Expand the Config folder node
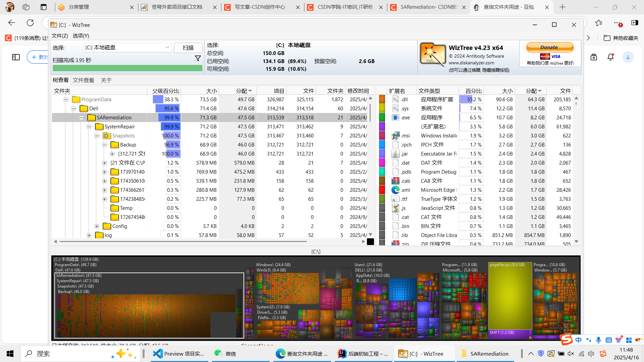This screenshot has height=362, width=644. pyautogui.click(x=97, y=226)
